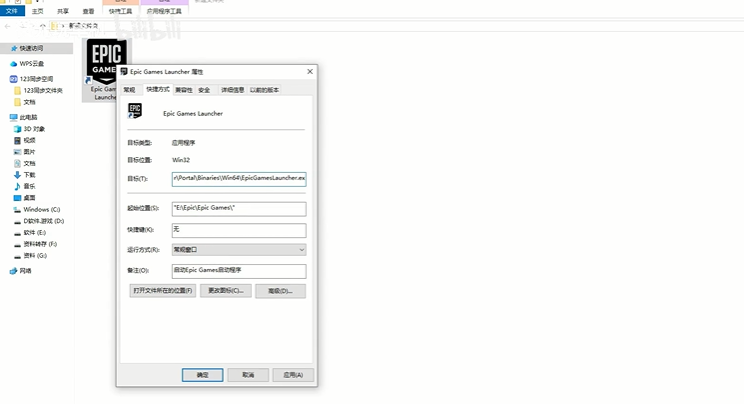
Task: Click into the 目标 target path field
Action: tap(238, 178)
